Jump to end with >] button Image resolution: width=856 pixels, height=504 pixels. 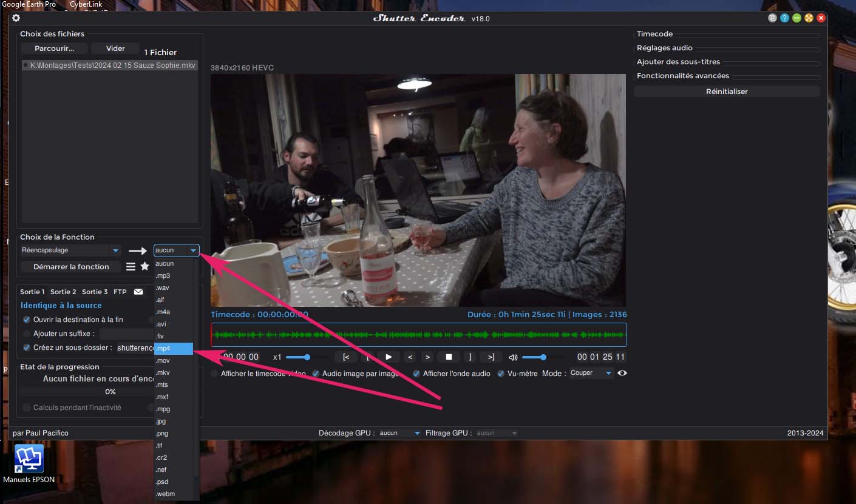491,357
